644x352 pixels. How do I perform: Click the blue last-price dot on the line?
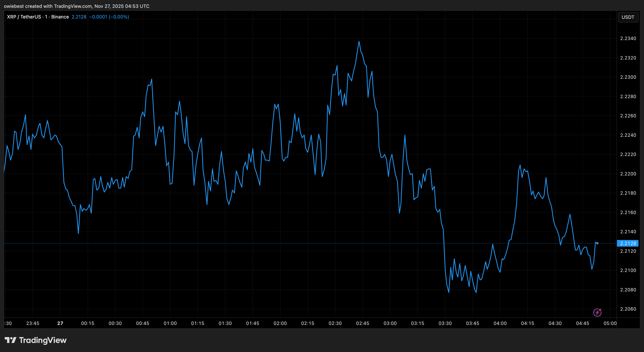(x=597, y=243)
